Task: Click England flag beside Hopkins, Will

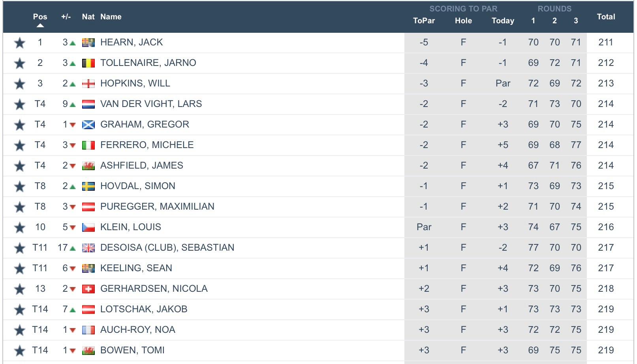Action: pos(88,84)
